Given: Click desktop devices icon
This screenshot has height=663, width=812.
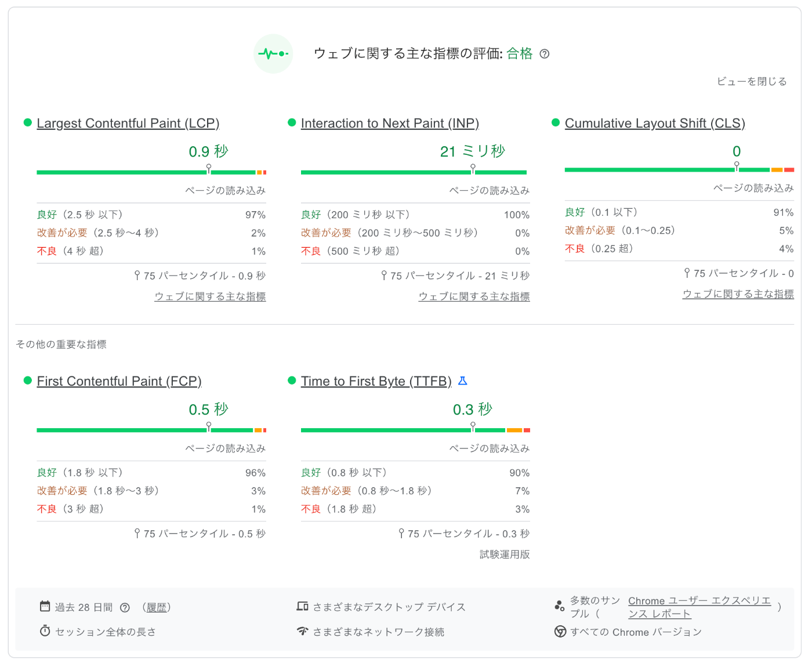Looking at the screenshot, I should (x=302, y=607).
